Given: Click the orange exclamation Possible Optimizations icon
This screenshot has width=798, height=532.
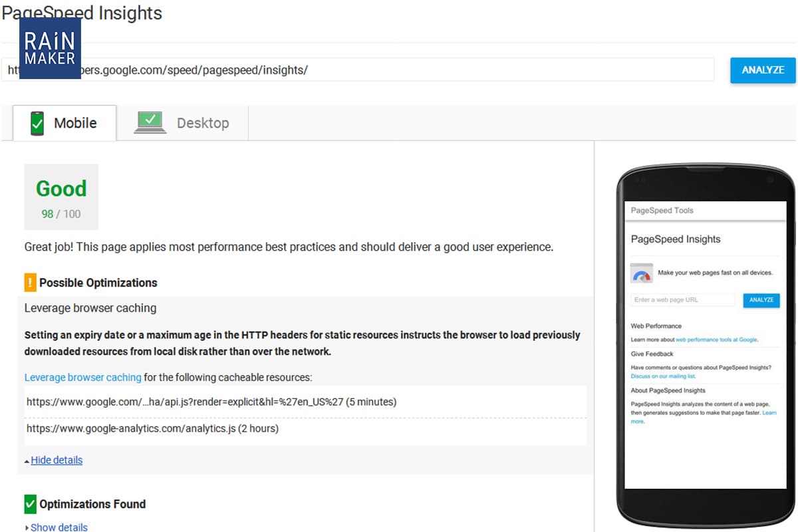Looking at the screenshot, I should [x=31, y=283].
